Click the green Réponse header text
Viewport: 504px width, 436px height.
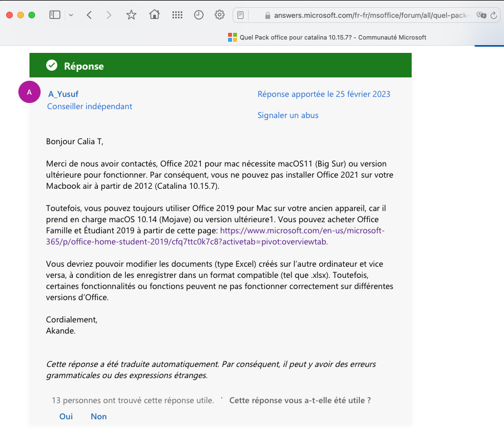click(x=84, y=66)
